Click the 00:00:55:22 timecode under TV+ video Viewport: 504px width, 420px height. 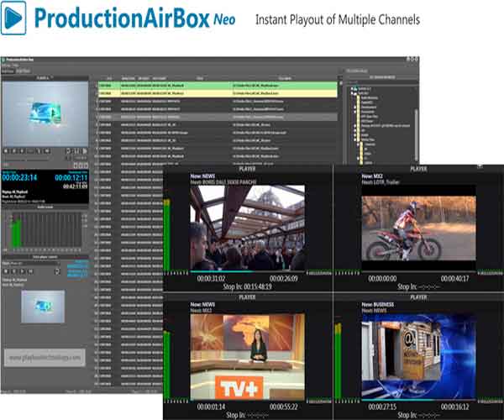tap(284, 407)
